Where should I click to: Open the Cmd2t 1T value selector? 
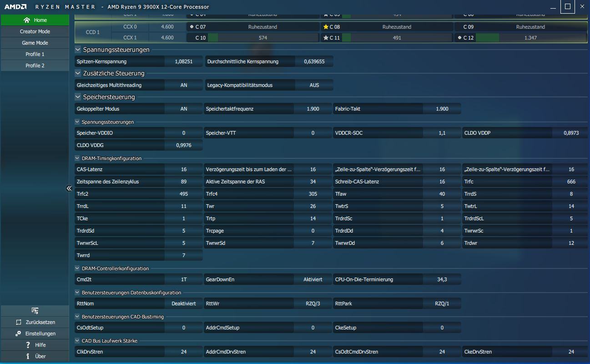pos(184,279)
